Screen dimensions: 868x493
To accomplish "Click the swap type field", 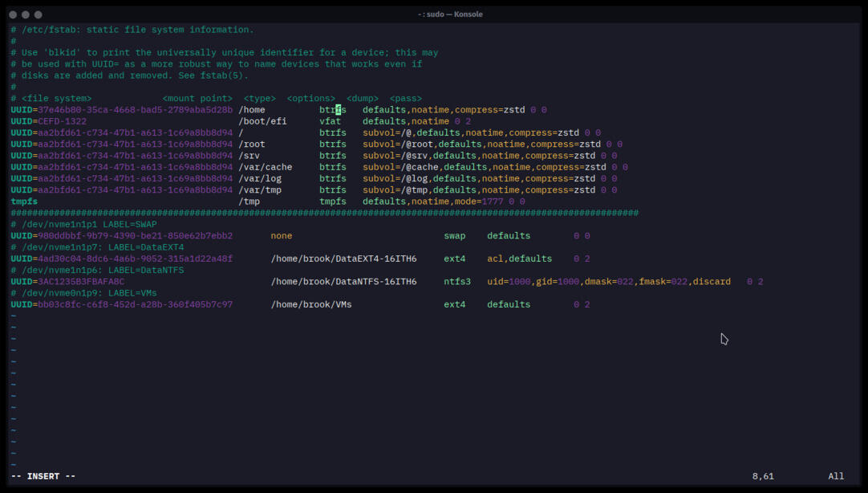I will click(455, 235).
